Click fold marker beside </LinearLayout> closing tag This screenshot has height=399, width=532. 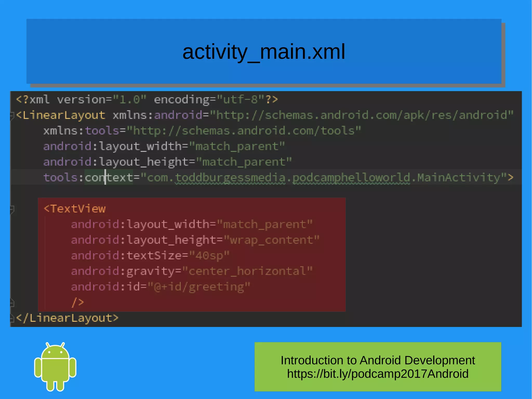12,318
